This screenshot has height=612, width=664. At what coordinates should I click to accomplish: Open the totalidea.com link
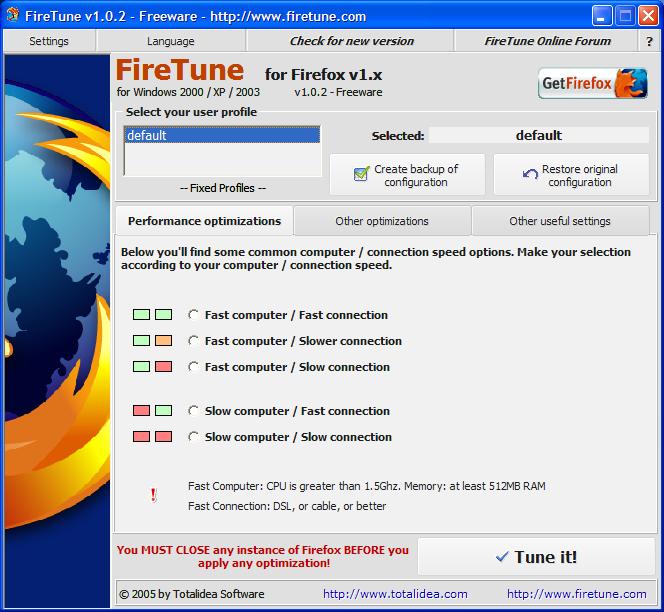coord(395,594)
